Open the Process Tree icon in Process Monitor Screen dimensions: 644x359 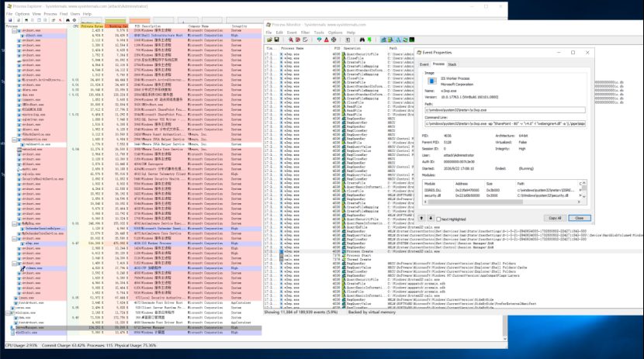[348, 40]
